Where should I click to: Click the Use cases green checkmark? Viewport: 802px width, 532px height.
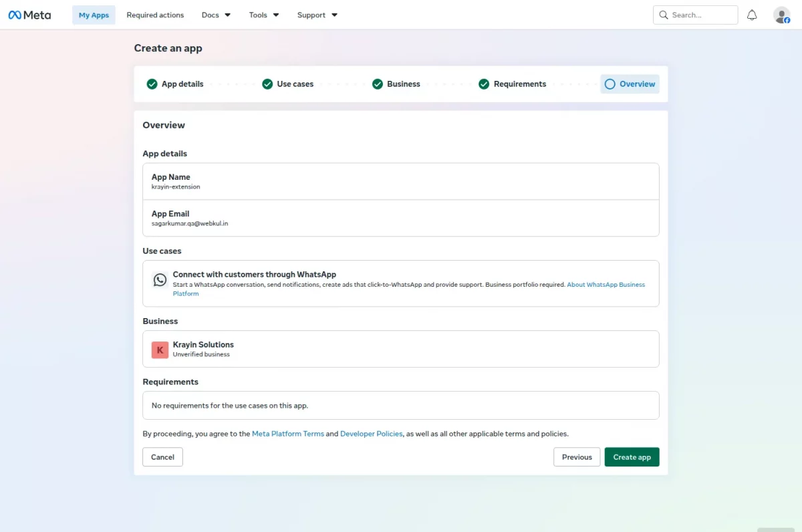point(267,84)
